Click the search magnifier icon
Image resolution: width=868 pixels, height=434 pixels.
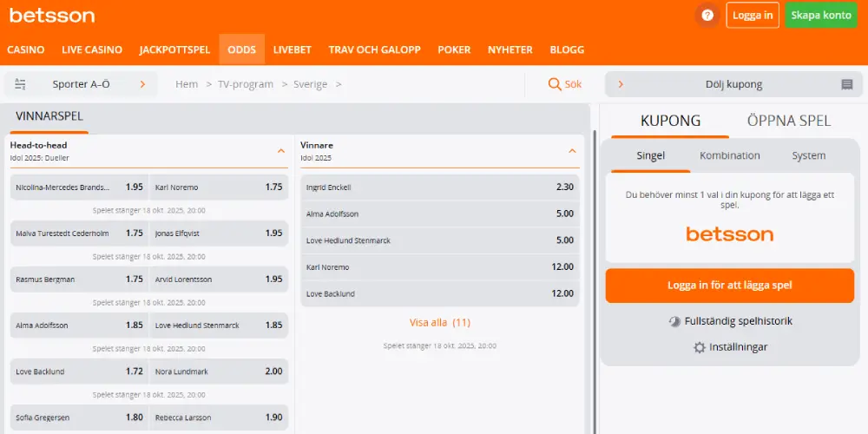pos(555,84)
